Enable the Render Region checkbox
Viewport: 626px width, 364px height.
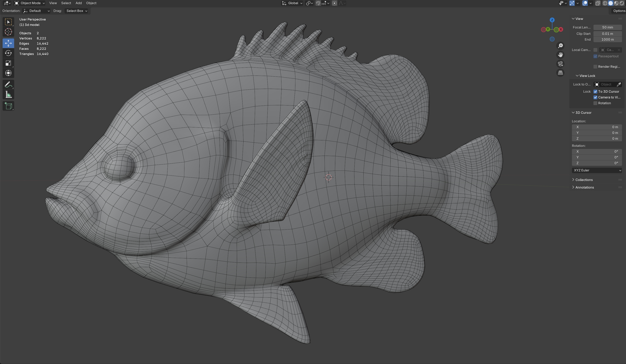(595, 67)
